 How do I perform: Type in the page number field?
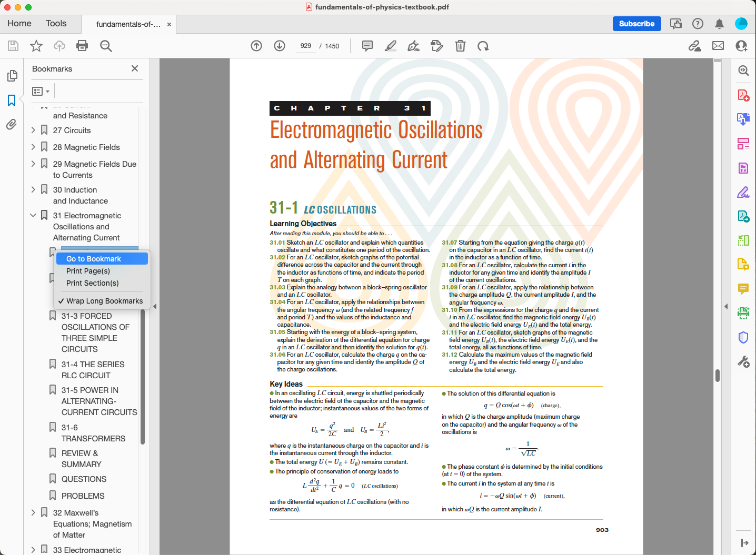coord(306,46)
